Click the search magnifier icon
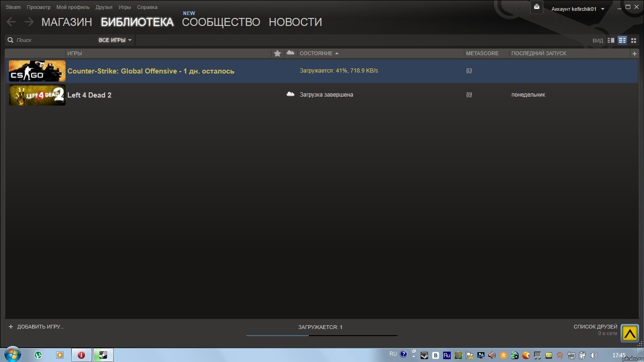The image size is (644, 362). (x=10, y=40)
